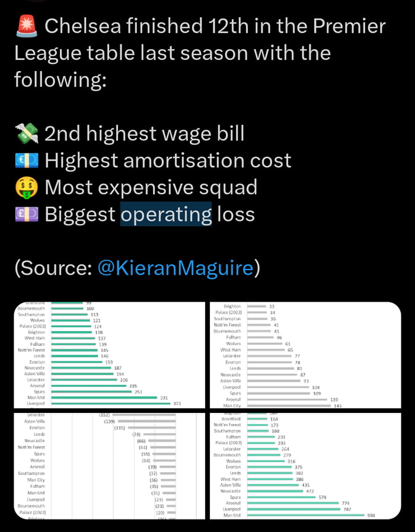Click the "Most expensive squad" text
The width and height of the screenshot is (415, 532).
coord(151,188)
